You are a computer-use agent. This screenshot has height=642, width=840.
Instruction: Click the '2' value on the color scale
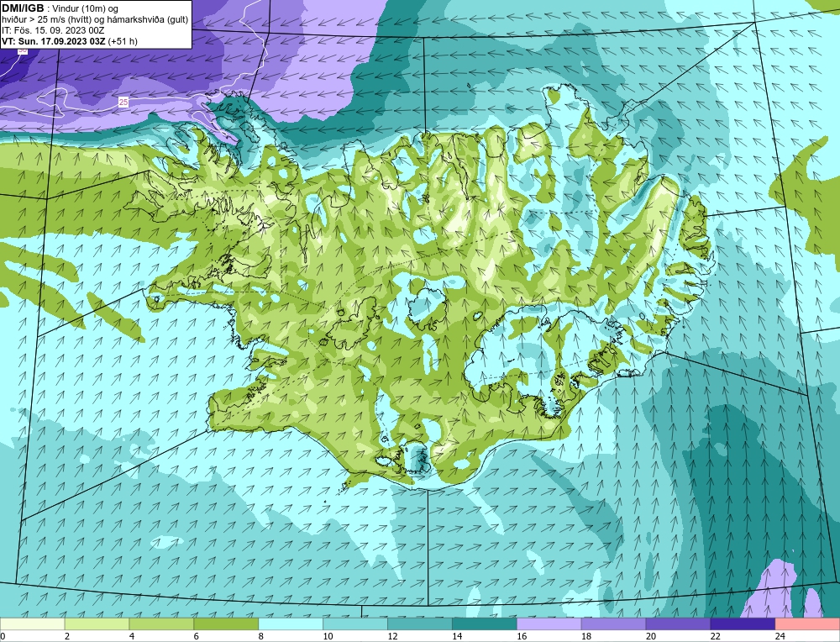tap(67, 636)
